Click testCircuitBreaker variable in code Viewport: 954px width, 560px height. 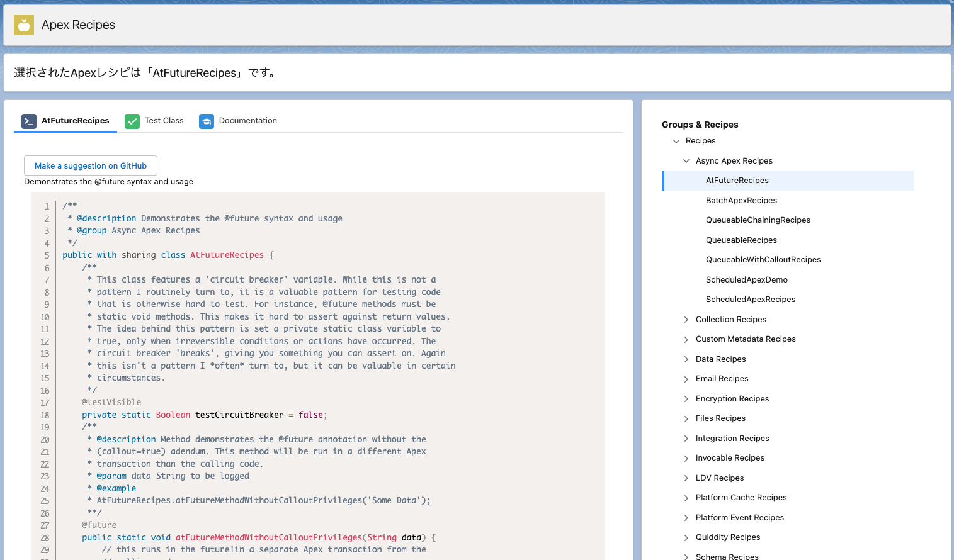[239, 415]
